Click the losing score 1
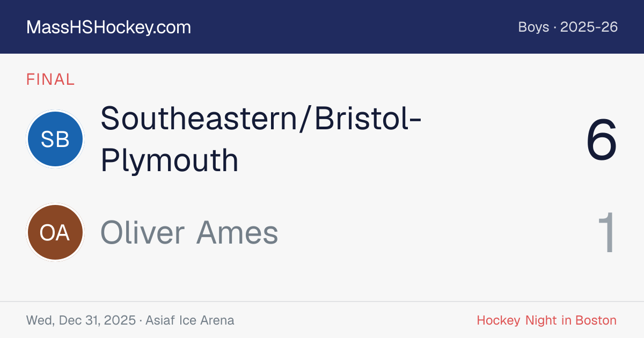Screen dimensions: 644x338 (x=607, y=233)
